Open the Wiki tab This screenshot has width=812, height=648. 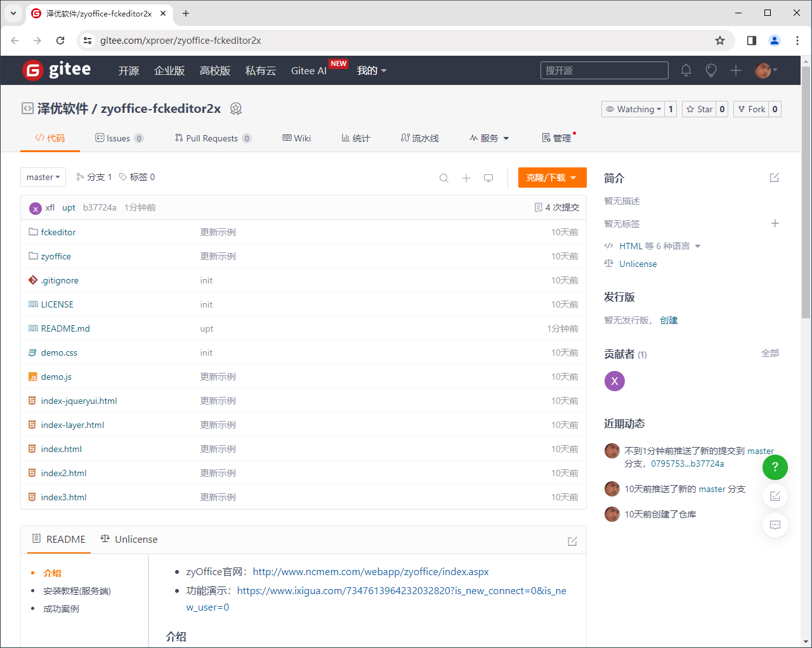pos(296,138)
